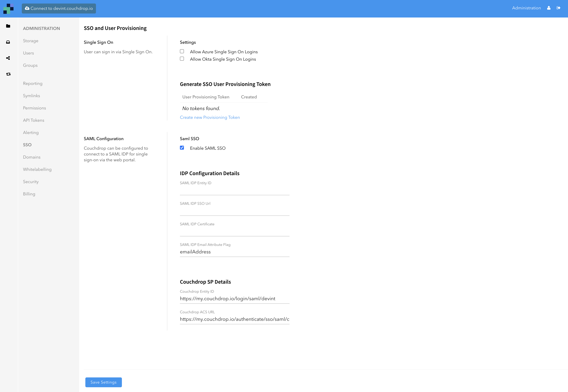Image resolution: width=568 pixels, height=392 pixels.
Task: Click 'Couchdrop SP Details' heading
Action: [205, 282]
